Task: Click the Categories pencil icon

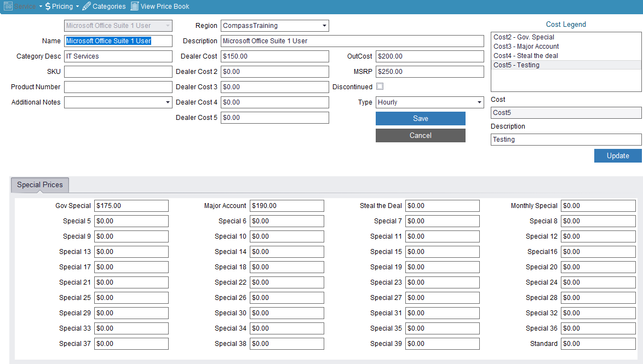Action: pos(86,6)
